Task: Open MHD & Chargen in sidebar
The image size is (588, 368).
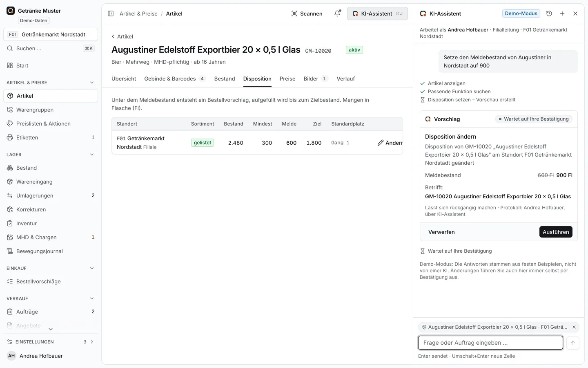Action: (51, 237)
